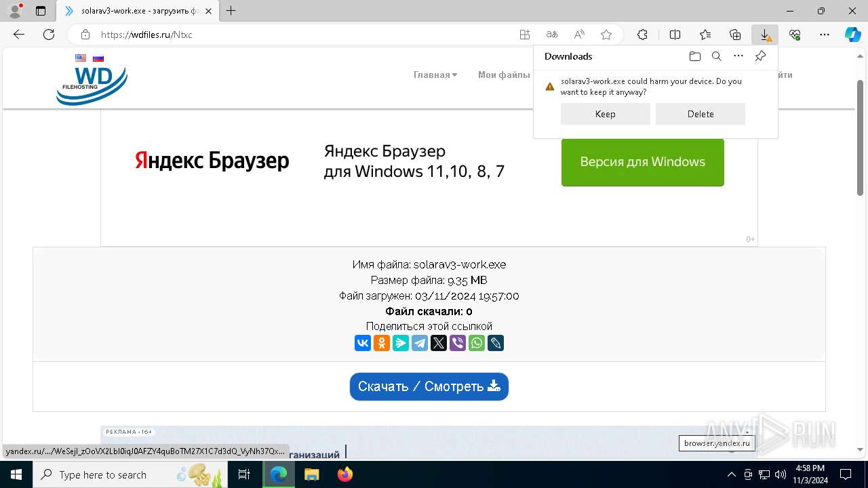Expand the Главная menu dropdown
868x488 pixels.
(x=435, y=75)
